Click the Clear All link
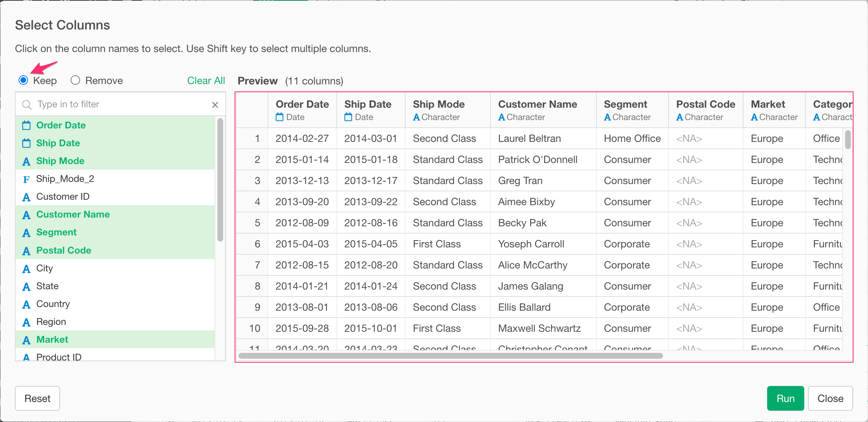 pos(206,80)
